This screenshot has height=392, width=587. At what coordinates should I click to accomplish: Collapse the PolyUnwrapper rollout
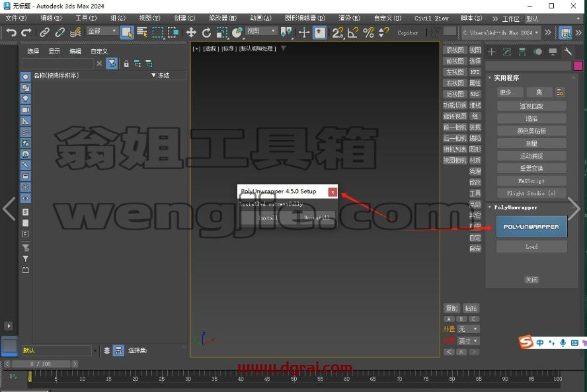490,207
